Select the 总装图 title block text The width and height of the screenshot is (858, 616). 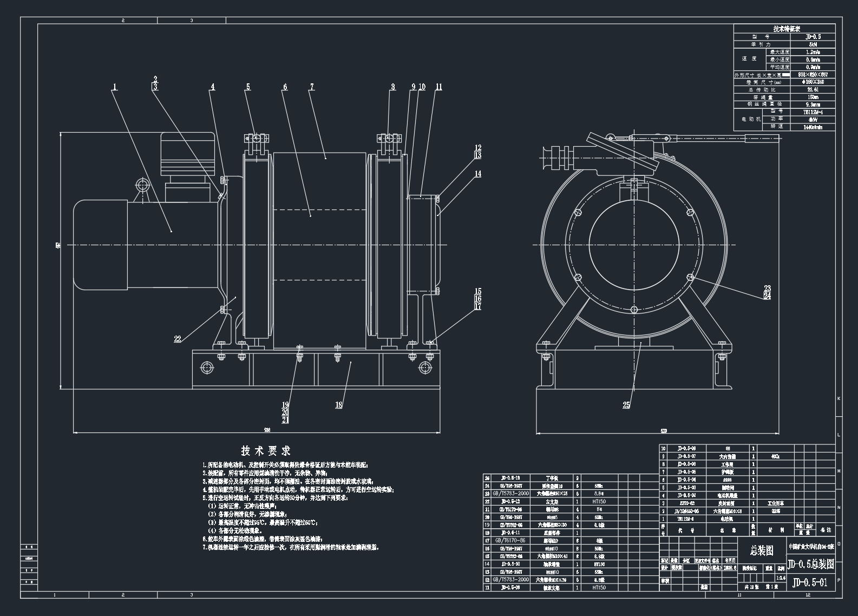tap(762, 551)
